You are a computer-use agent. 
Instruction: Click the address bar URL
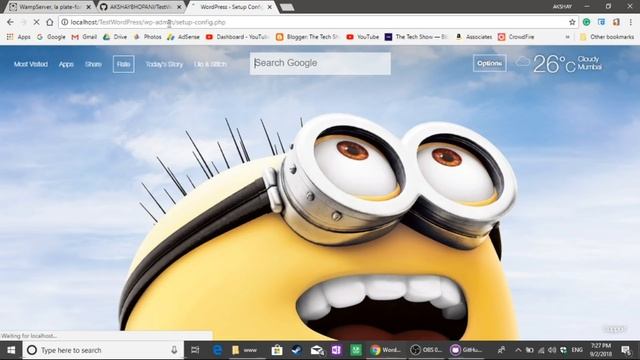pos(148,22)
